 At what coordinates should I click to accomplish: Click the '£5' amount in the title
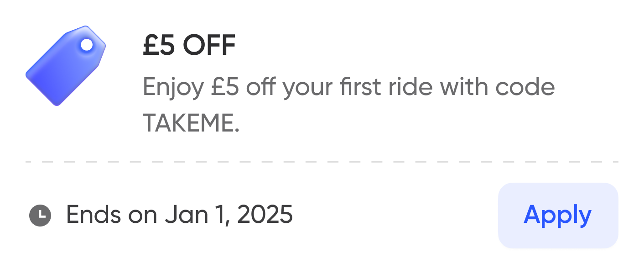pyautogui.click(x=158, y=46)
